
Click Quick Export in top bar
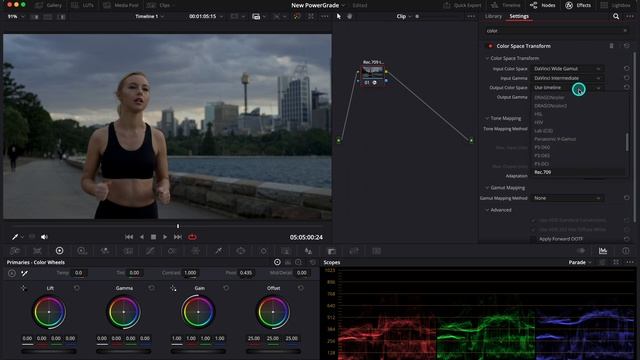pos(462,5)
